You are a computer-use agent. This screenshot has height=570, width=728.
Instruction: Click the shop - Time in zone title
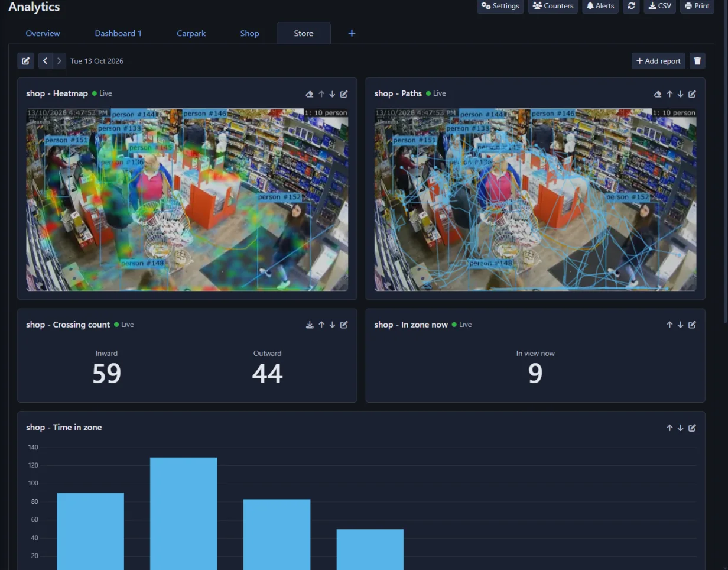[x=64, y=427]
